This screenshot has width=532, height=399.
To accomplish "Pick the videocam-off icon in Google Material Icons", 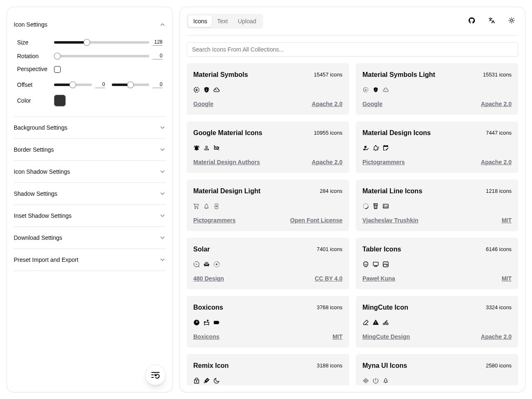I will click(217, 148).
